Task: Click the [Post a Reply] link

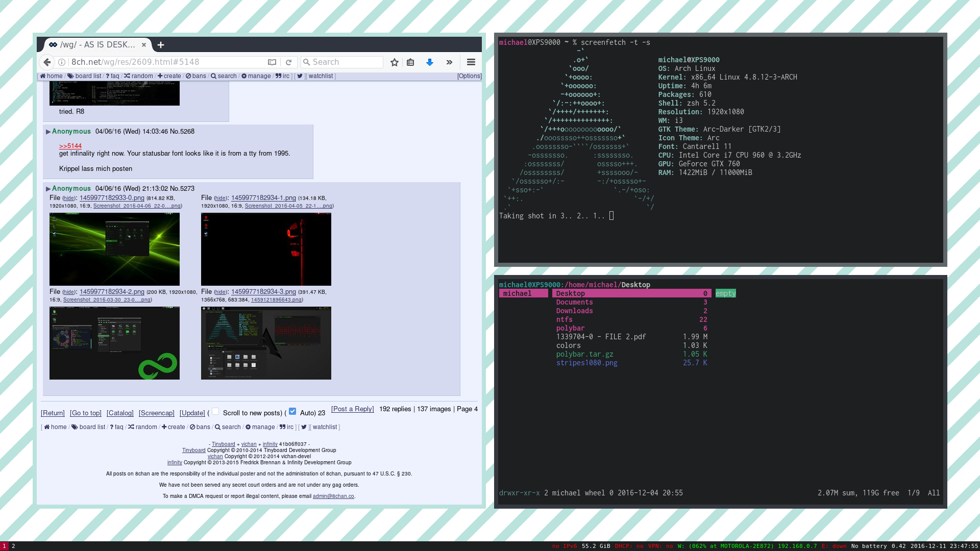Action: click(353, 409)
